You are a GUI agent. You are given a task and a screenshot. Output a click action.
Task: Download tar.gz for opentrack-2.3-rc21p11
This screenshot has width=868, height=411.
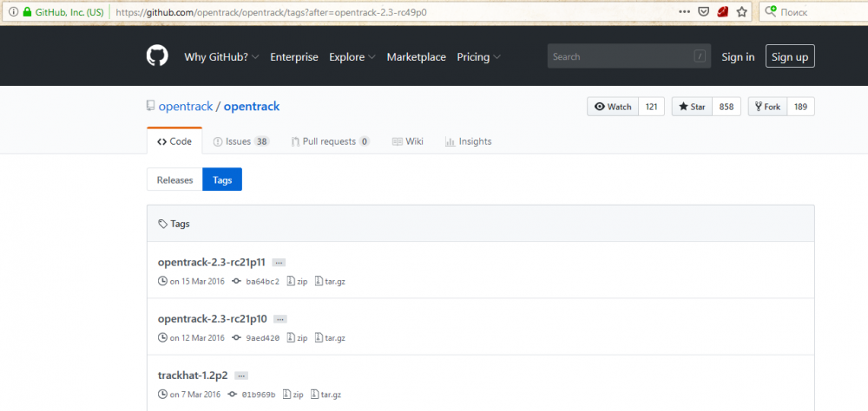tap(330, 281)
